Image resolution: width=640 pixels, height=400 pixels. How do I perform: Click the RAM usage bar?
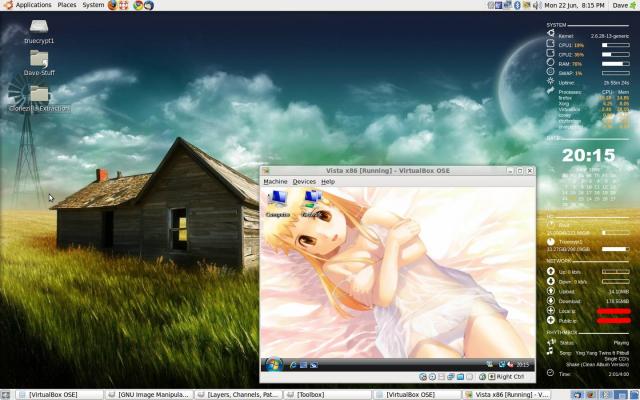coord(616,64)
